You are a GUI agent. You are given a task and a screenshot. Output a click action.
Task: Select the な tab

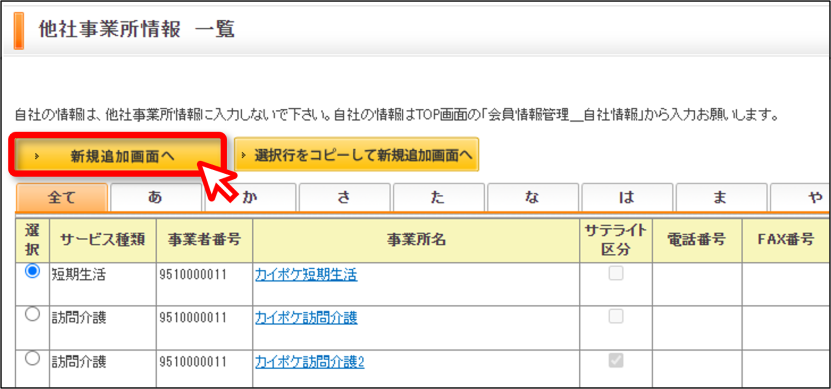533,197
